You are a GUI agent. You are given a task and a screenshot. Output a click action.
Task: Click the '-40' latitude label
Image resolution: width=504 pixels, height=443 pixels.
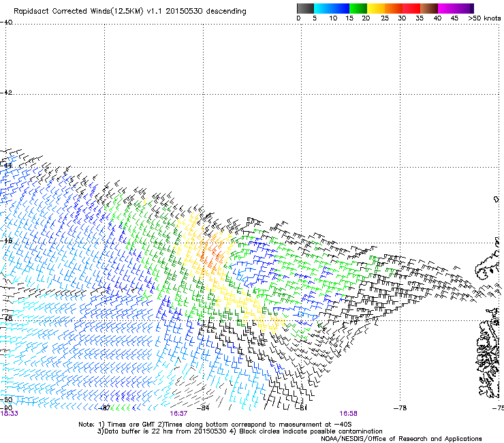(x=6, y=22)
